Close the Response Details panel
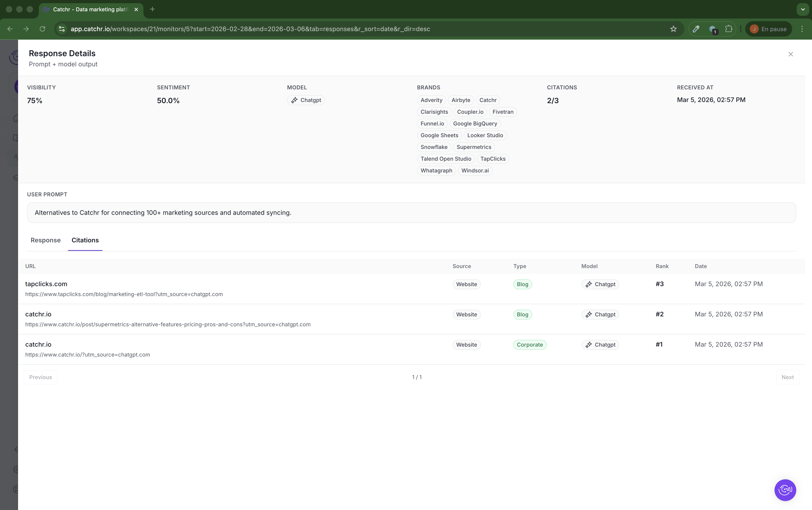 (x=790, y=54)
